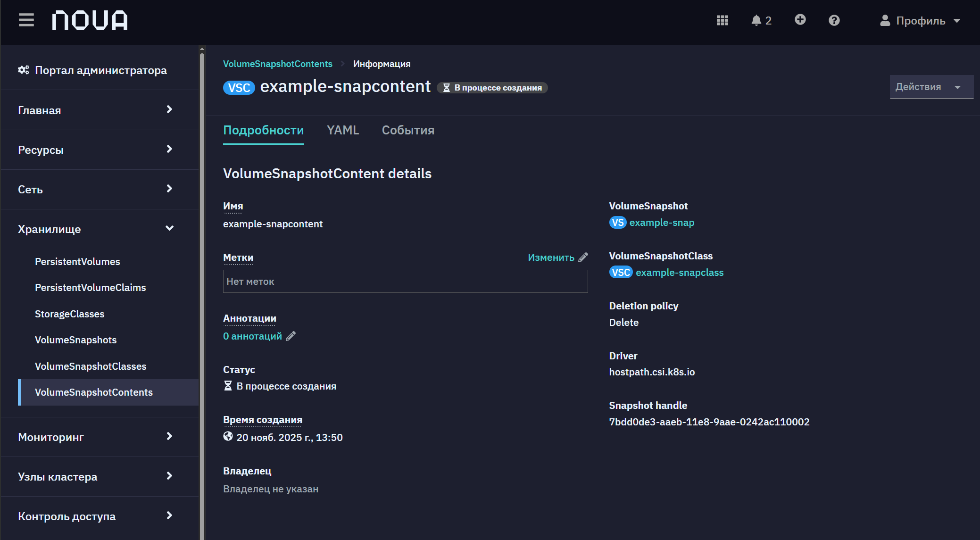Switch to the YAML tab
Image resolution: width=980 pixels, height=540 pixels.
pyautogui.click(x=343, y=130)
